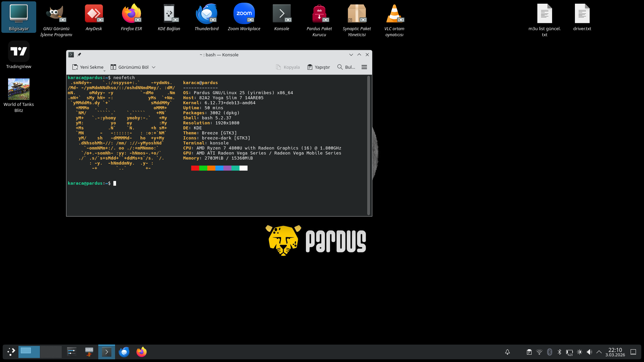Click the red color block in neofetch
This screenshot has height=362, width=644.
(195, 168)
